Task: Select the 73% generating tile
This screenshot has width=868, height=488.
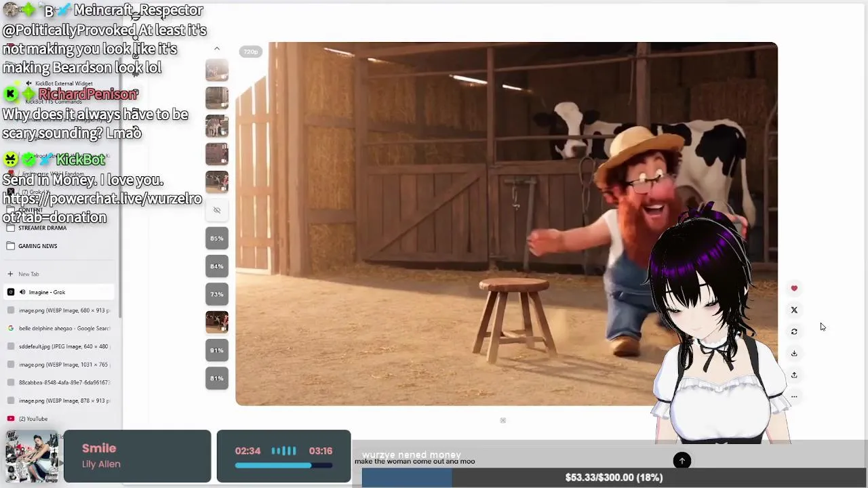Action: (217, 294)
